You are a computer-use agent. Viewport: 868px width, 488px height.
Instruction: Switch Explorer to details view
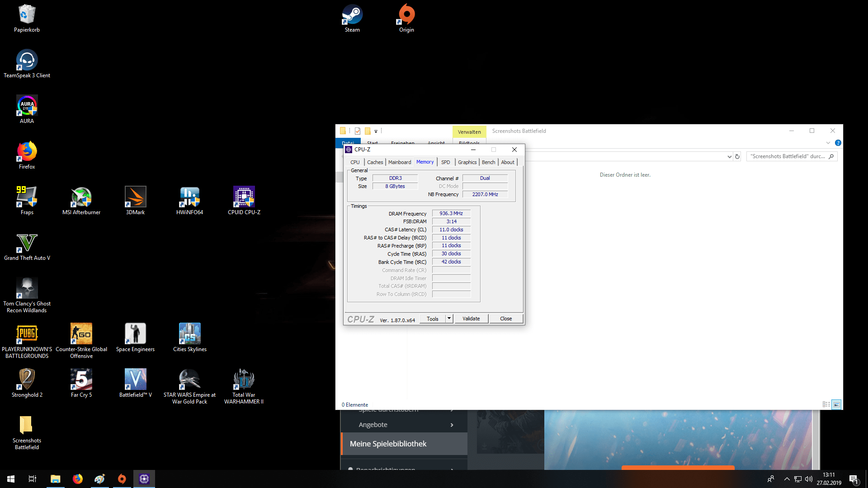click(x=826, y=404)
